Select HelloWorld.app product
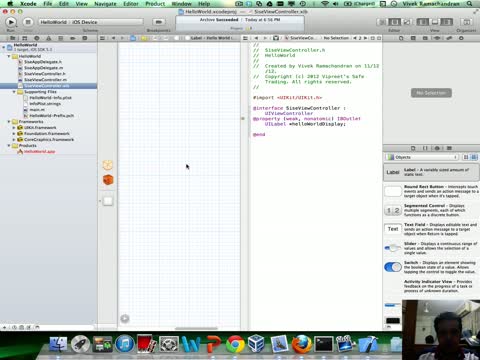The image size is (480, 360). 39,152
